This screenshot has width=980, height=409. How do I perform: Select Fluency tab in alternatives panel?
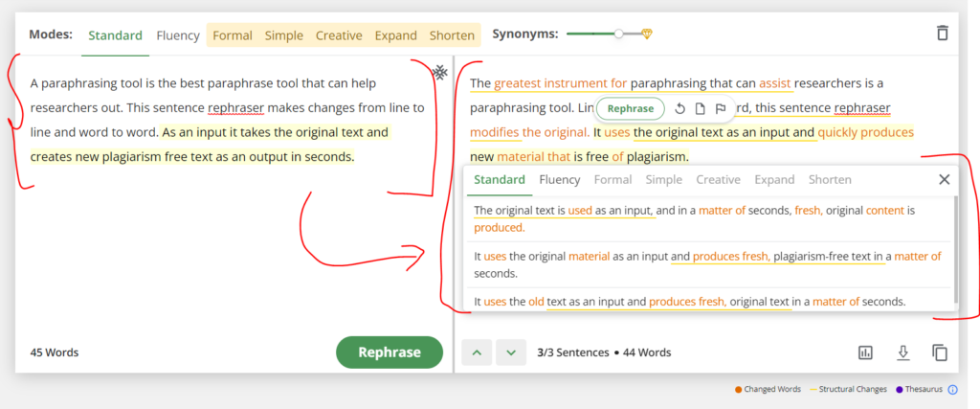[x=560, y=180]
